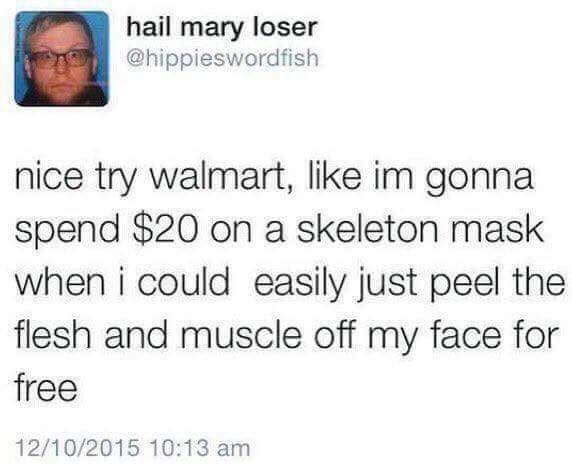Click the word flesh in tweet
Image resolution: width=572 pixels, height=476 pixels.
(53, 335)
